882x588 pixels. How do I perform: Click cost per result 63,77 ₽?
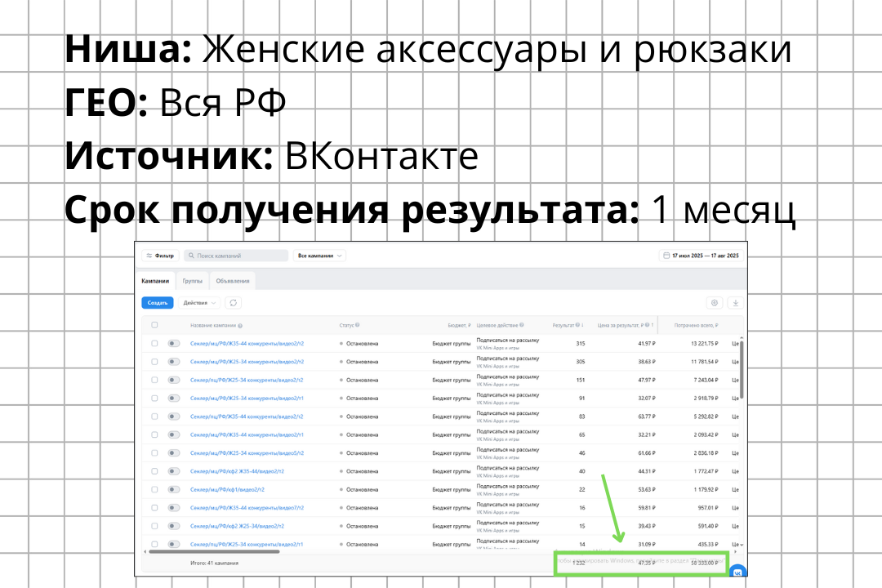pyautogui.click(x=646, y=416)
